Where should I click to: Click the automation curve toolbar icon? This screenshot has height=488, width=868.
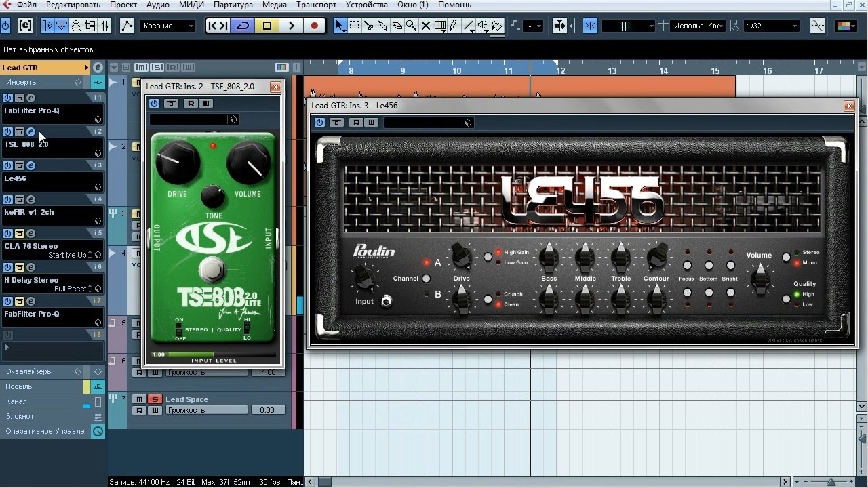127,26
